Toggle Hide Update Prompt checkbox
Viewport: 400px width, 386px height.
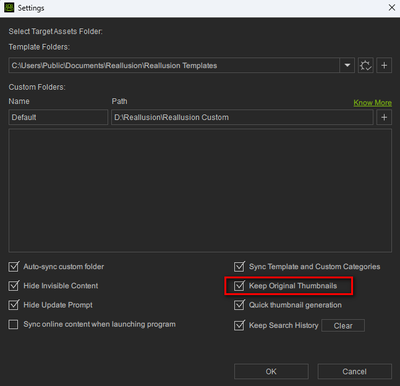pyautogui.click(x=14, y=305)
